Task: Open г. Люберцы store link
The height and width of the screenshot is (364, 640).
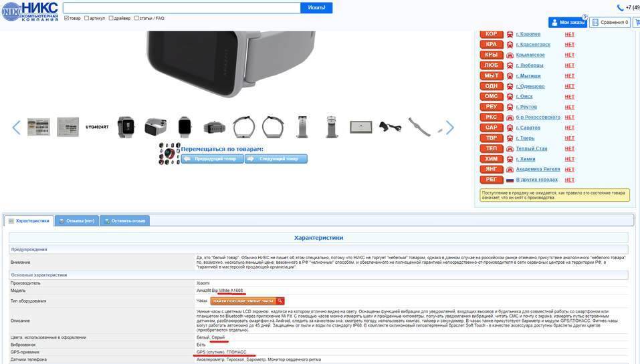Action: 530,65
